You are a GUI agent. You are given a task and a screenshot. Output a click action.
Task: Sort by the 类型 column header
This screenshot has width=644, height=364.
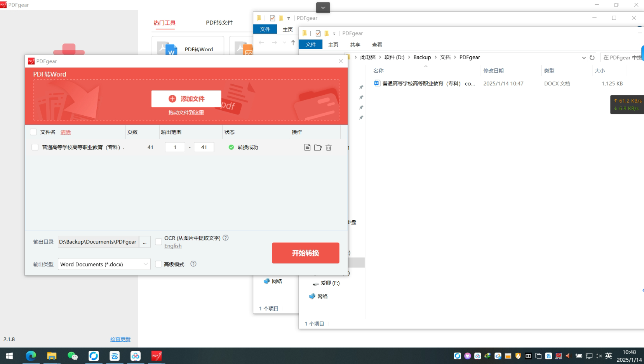point(566,71)
